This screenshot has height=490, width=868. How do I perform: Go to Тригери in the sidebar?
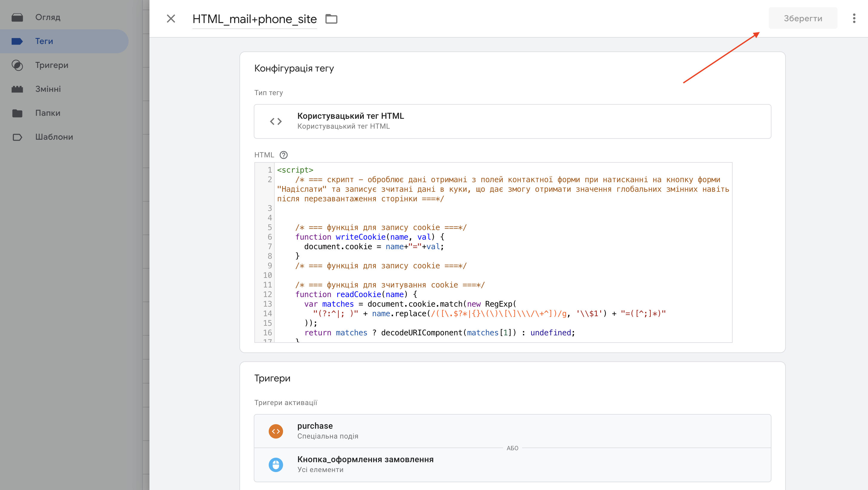pyautogui.click(x=51, y=65)
